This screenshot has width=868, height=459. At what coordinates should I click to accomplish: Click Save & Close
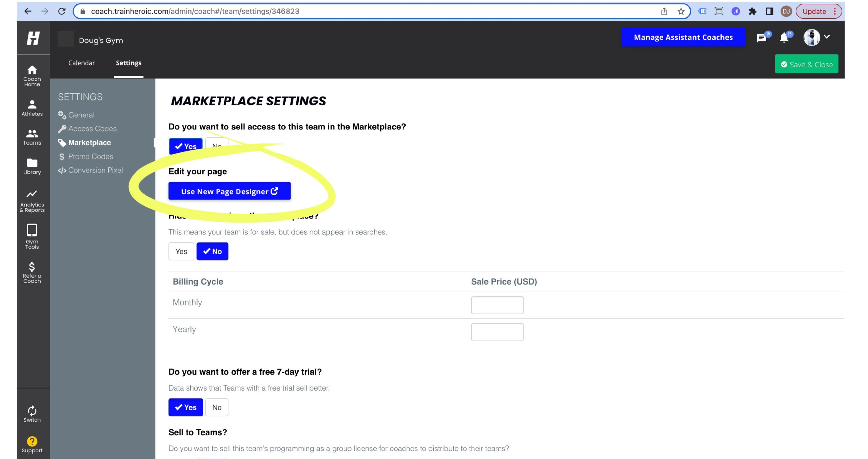806,64
